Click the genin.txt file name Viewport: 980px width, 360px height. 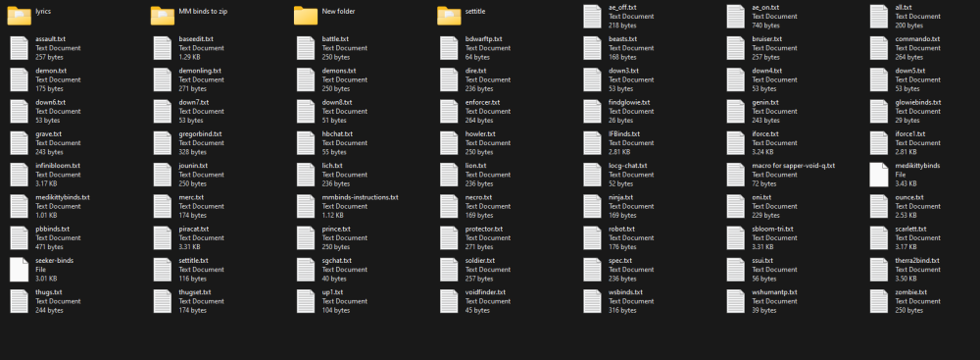(765, 102)
